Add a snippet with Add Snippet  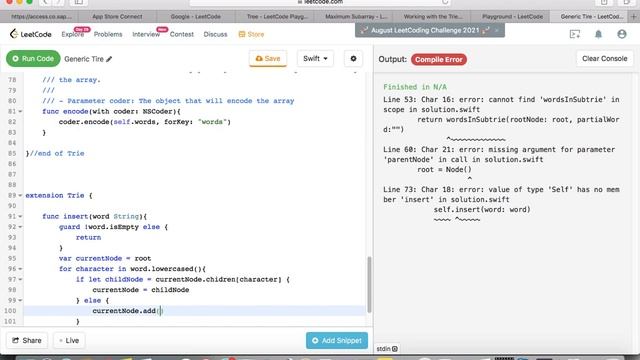click(337, 340)
